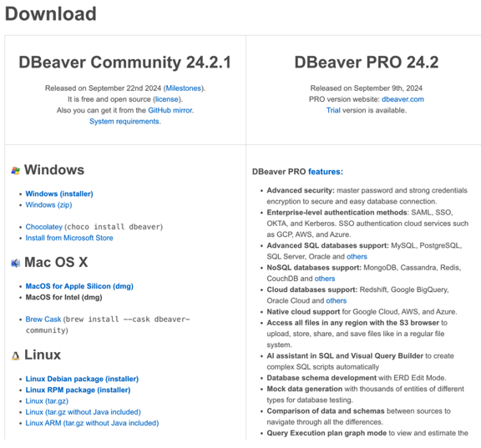Click 'Released on September 9th, 2024' text

(x=367, y=88)
